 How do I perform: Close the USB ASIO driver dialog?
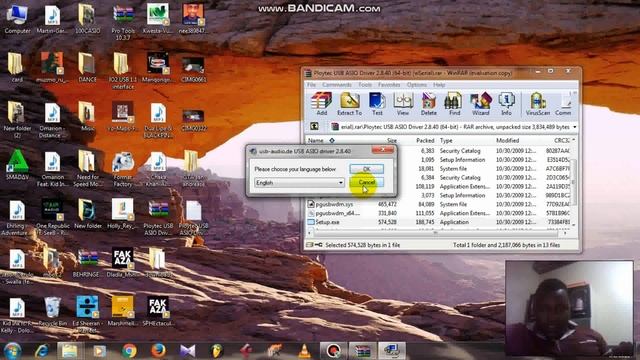click(x=382, y=151)
